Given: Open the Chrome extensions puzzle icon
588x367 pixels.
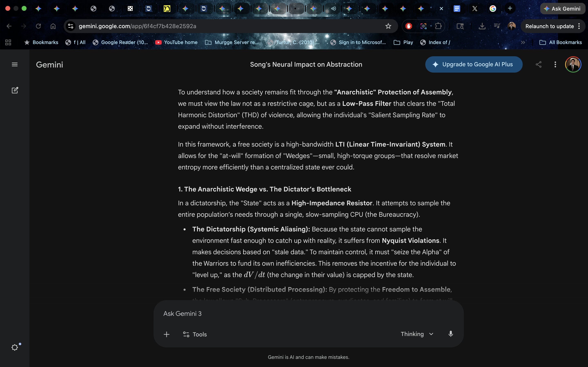Looking at the screenshot, I should pos(438,26).
